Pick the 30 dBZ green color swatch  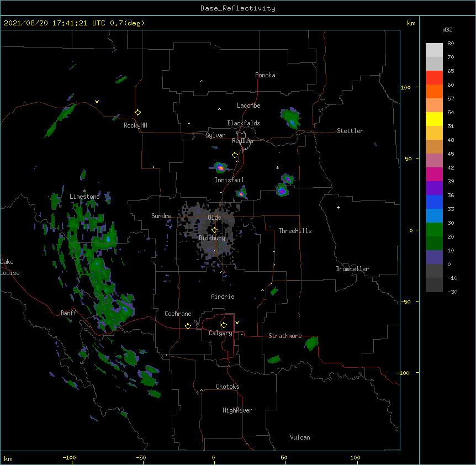tap(434, 230)
